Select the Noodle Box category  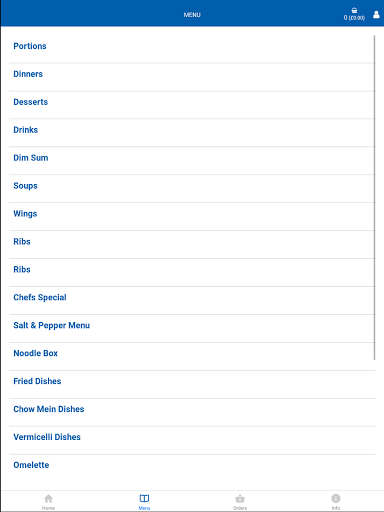tap(192, 354)
